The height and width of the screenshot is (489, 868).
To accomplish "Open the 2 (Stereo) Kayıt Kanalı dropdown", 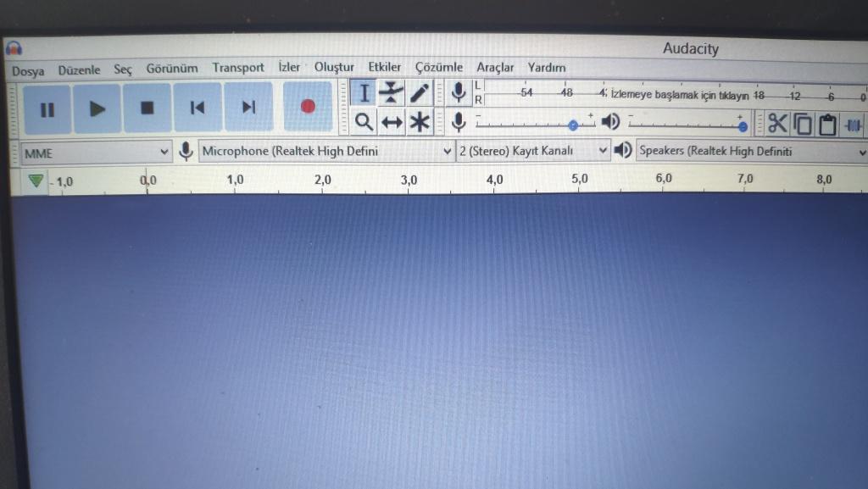I will [532, 152].
